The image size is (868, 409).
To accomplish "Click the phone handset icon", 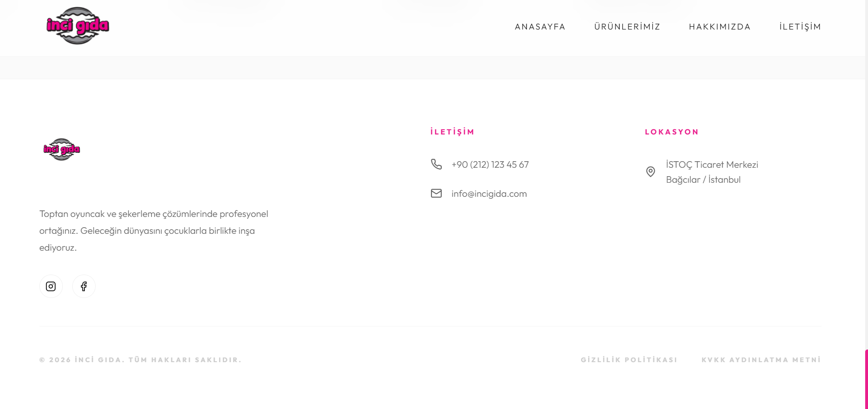I will [436, 164].
